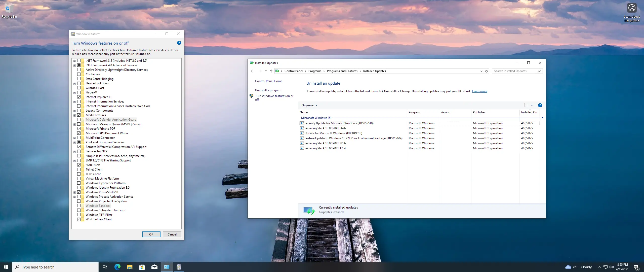Screen dimensions: 644x272
Task: Open the Organize dropdown menu
Action: [309, 105]
